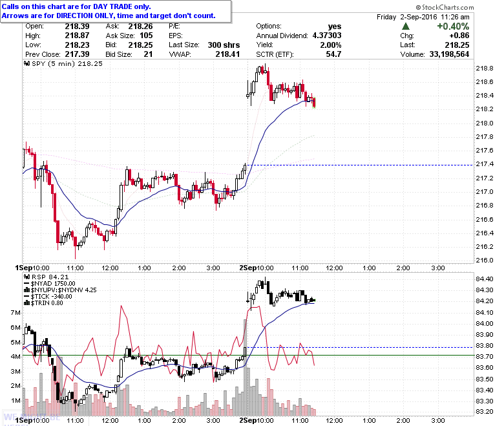Click the $NYUPV:$NYDNV legend bar icon

26,290
